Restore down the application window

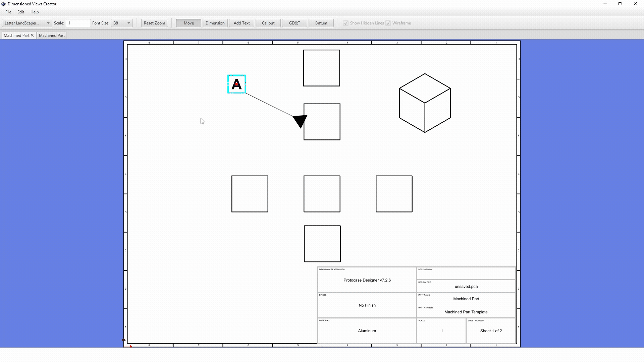[x=620, y=4]
